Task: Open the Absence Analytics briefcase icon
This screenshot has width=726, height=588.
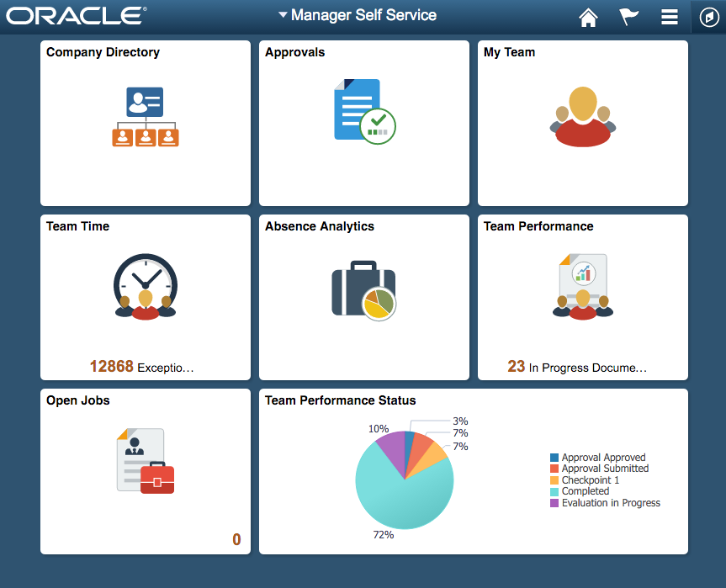Action: (x=363, y=290)
